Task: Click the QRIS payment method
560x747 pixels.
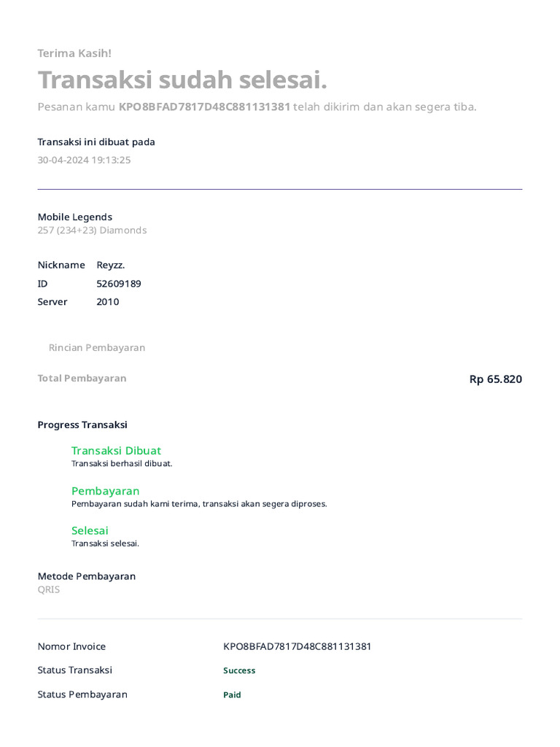Action: pyautogui.click(x=49, y=589)
